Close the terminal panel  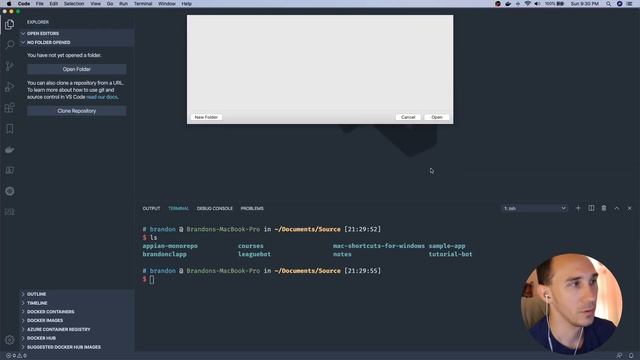click(629, 208)
